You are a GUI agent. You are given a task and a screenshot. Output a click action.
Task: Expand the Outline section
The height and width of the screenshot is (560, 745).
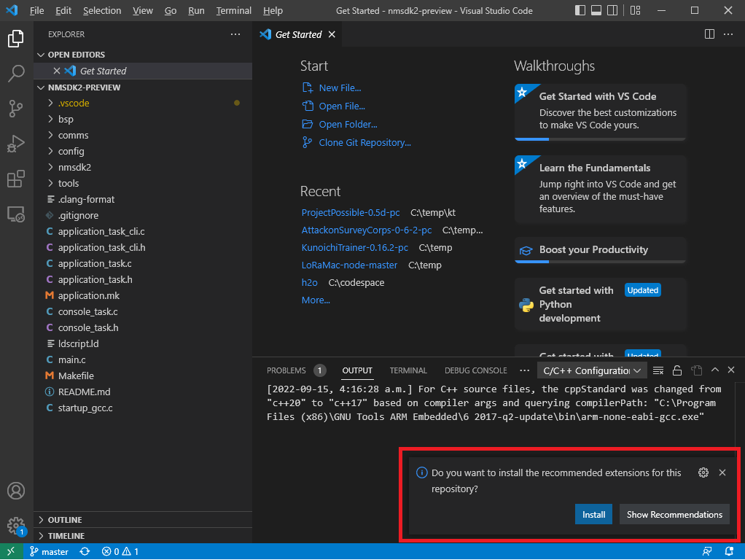tap(143, 520)
